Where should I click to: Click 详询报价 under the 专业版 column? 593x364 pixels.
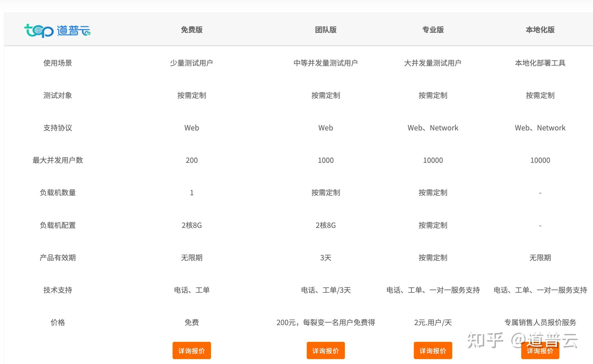pyautogui.click(x=433, y=350)
